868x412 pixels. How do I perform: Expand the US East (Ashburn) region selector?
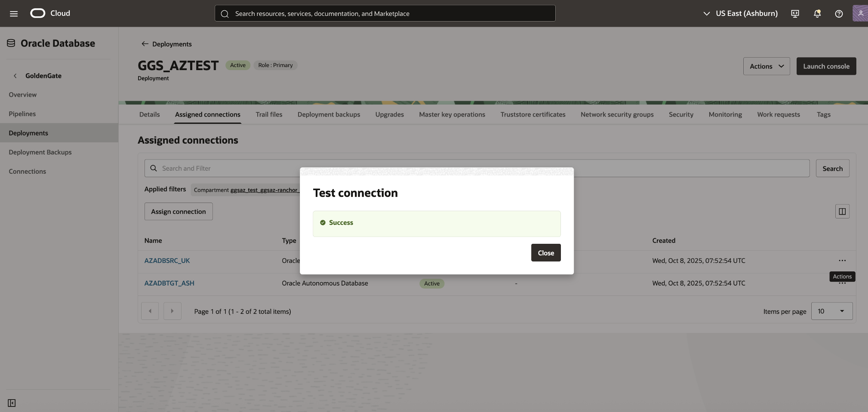click(740, 13)
